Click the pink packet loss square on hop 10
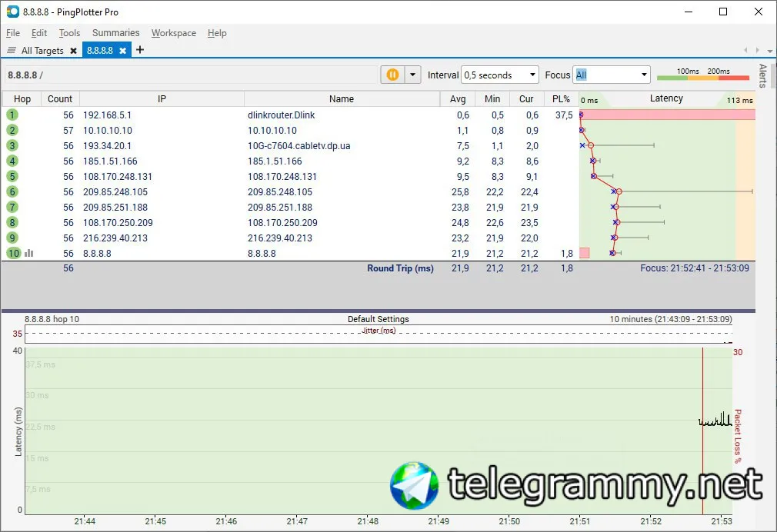This screenshot has height=532, width=777. point(584,253)
